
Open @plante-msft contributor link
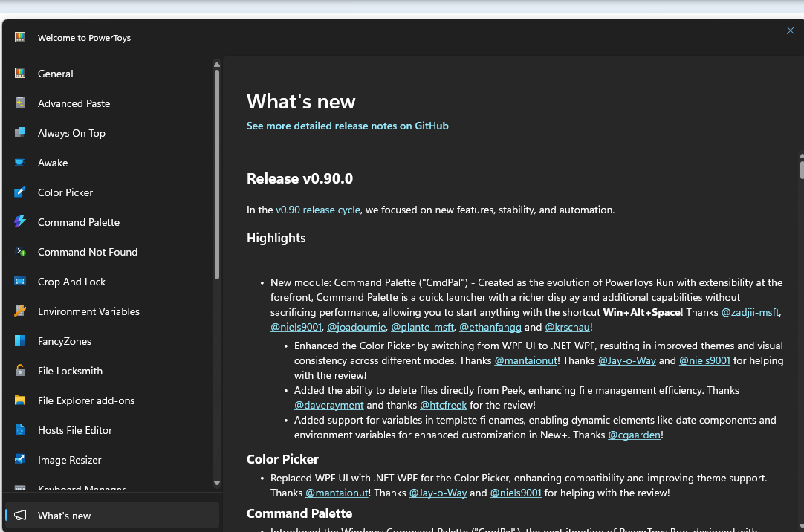pos(423,327)
